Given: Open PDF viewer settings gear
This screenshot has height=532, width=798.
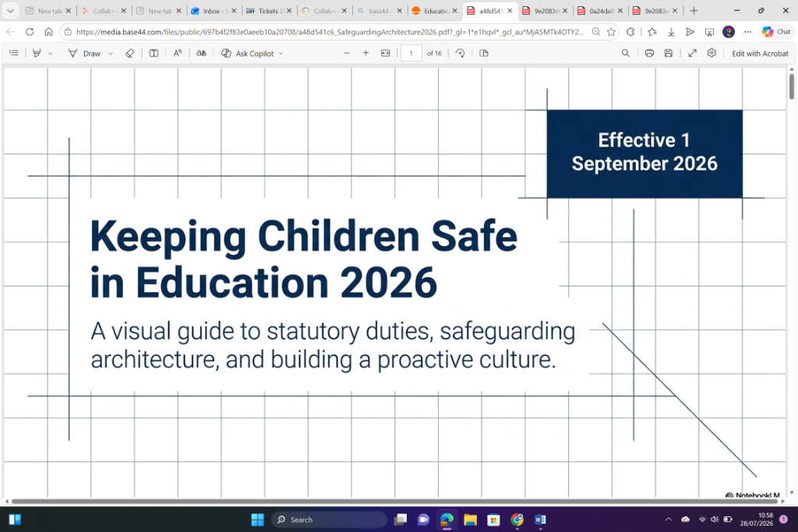Looking at the screenshot, I should point(711,53).
